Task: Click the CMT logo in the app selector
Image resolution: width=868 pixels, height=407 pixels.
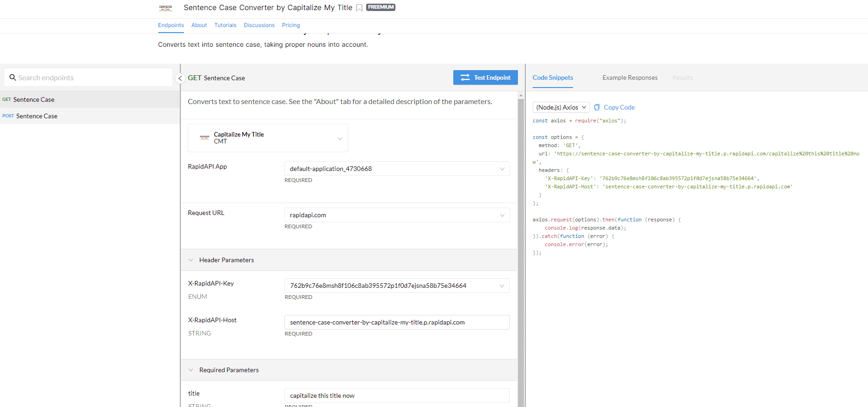Action: pyautogui.click(x=205, y=137)
